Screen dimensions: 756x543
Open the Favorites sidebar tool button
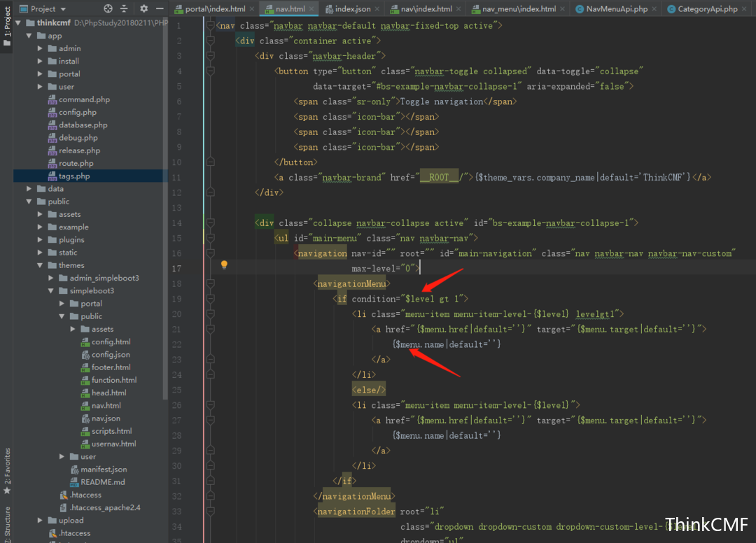coord(7,471)
